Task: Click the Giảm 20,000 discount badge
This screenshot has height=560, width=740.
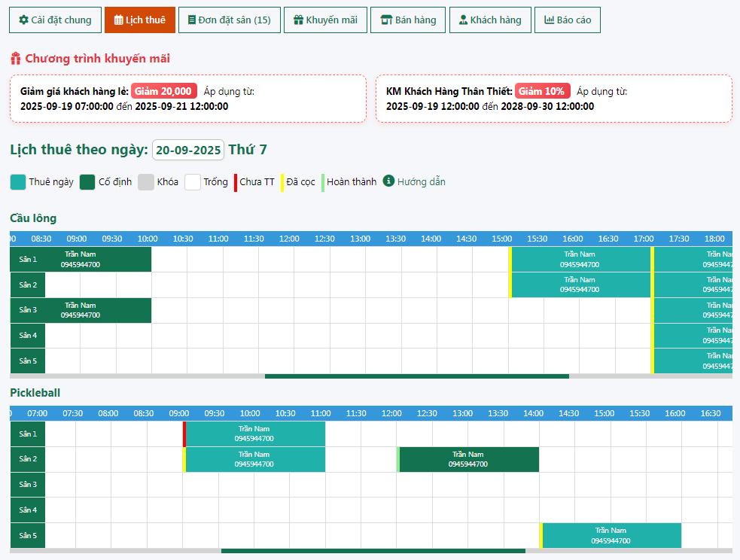Action: (163, 91)
